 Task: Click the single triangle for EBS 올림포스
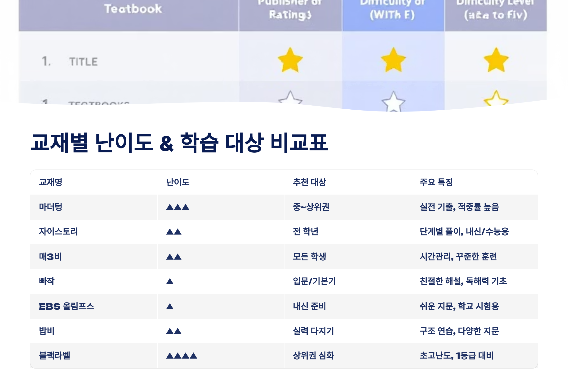pos(170,307)
